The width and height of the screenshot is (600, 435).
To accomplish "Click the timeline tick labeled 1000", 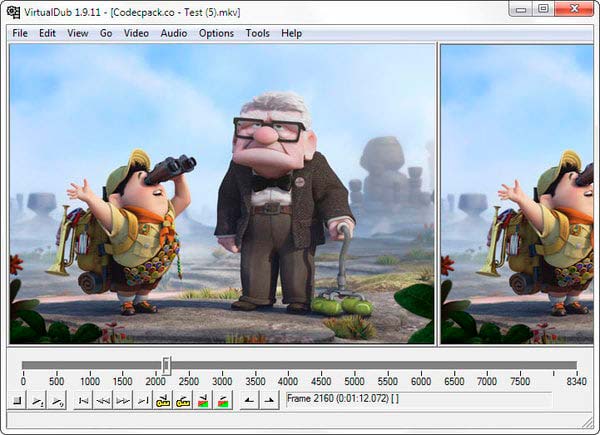I will coord(90,381).
